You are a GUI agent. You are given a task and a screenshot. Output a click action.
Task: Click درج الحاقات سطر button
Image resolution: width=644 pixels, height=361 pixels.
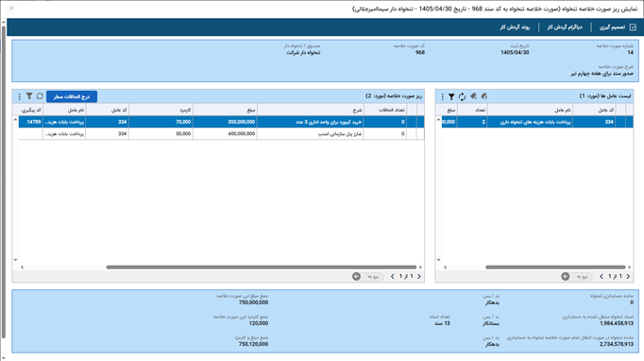tap(72, 96)
